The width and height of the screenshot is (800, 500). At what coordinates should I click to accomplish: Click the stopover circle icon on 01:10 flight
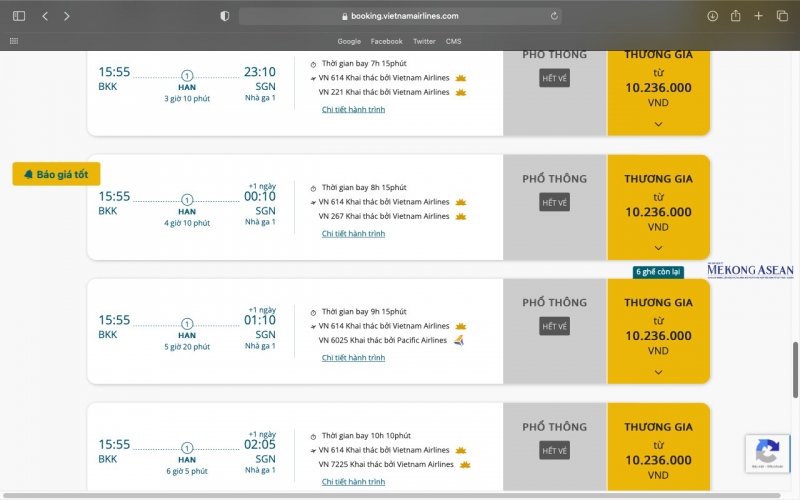coord(187,323)
